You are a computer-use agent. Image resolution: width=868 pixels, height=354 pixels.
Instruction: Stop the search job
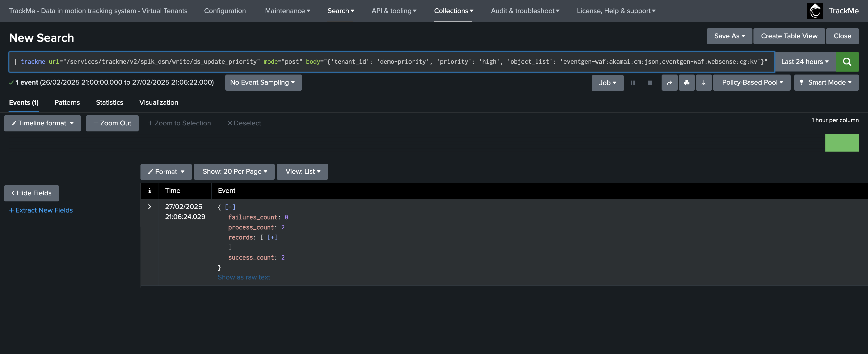point(650,83)
